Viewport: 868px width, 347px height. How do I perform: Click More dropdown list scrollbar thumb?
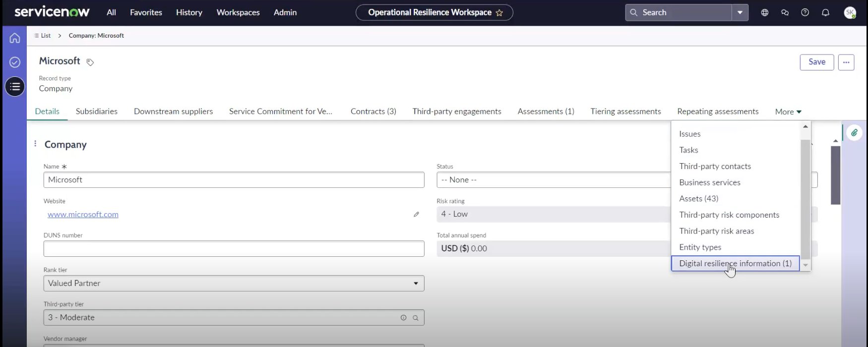pyautogui.click(x=806, y=199)
